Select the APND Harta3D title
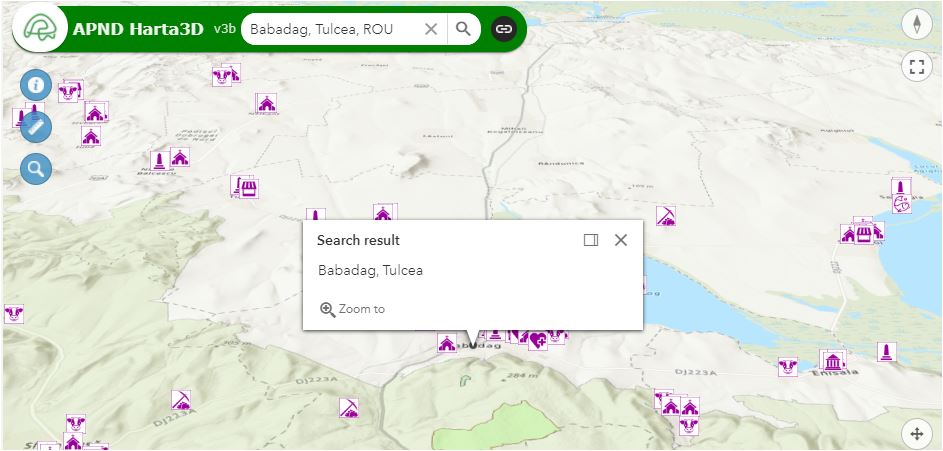The height and width of the screenshot is (451, 943). pos(138,29)
